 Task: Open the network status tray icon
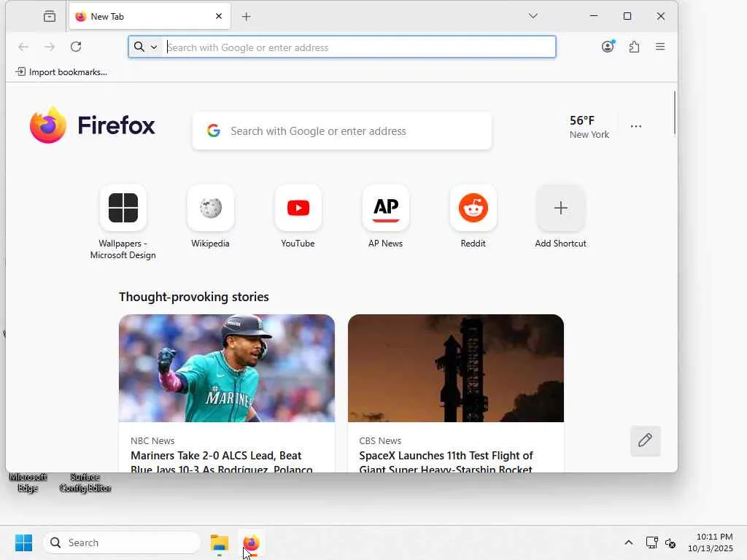[x=651, y=542]
